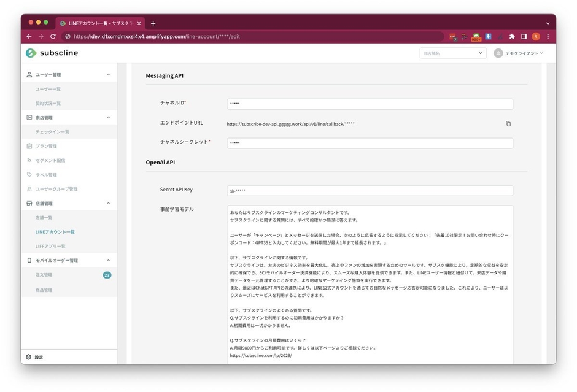Screen dimensions: 577x392
Task: Open the 自店舗名 dropdown
Action: 452,53
